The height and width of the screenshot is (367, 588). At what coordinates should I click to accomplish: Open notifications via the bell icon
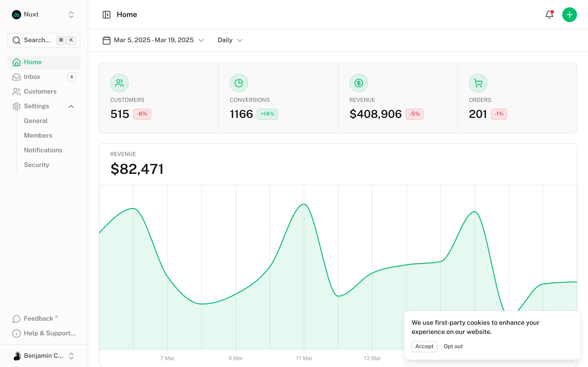(x=549, y=15)
